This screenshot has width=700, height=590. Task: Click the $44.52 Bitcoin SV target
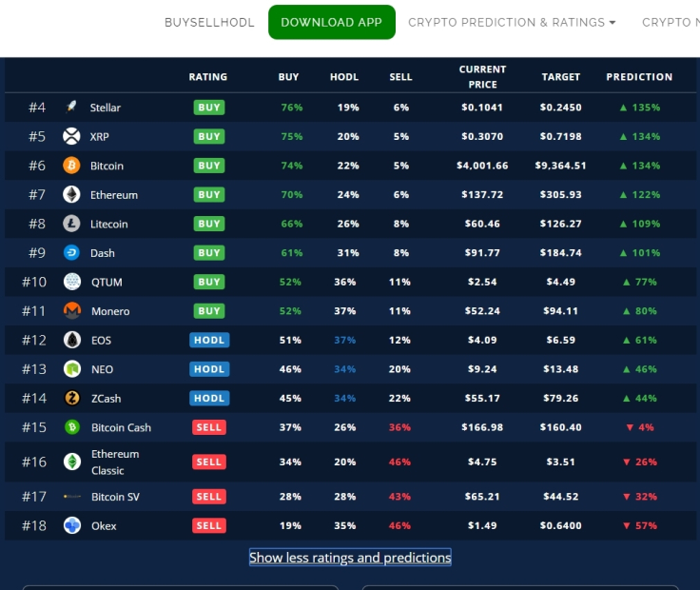561,496
